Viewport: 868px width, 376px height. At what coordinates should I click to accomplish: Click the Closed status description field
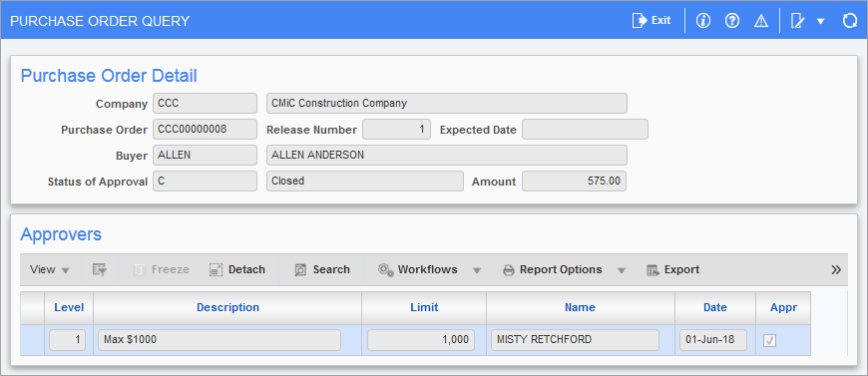point(365,182)
